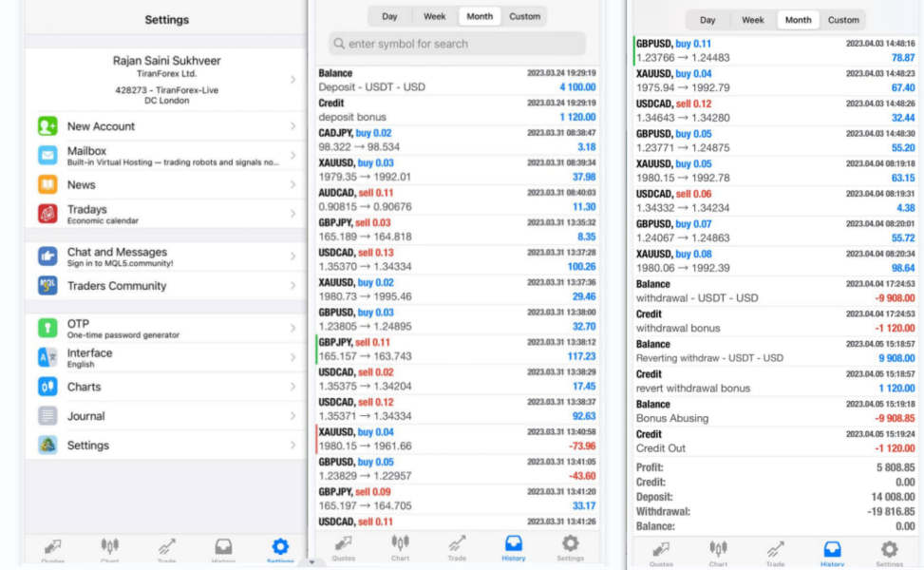Focus the 'enter symbol for search' field
924x570 pixels.
[458, 44]
